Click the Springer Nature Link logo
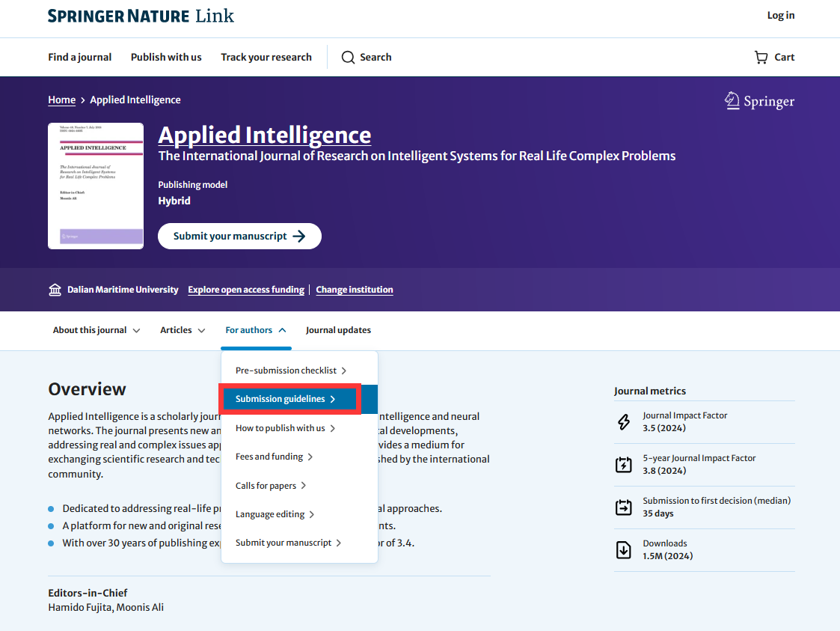Screen dimensions: 840x631 [x=139, y=15]
